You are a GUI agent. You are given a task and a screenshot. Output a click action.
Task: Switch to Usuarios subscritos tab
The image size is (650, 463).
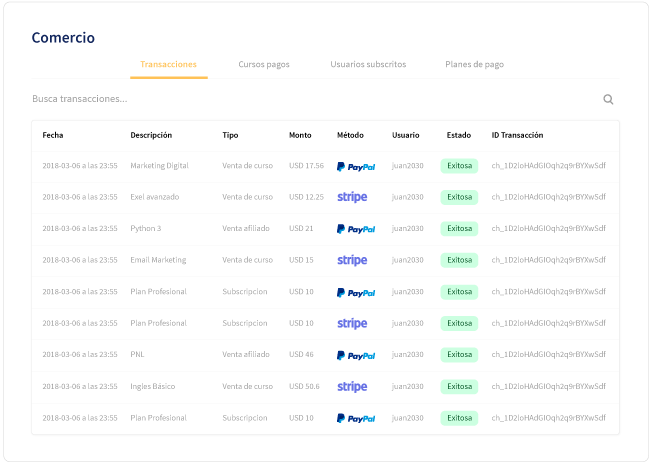368,64
